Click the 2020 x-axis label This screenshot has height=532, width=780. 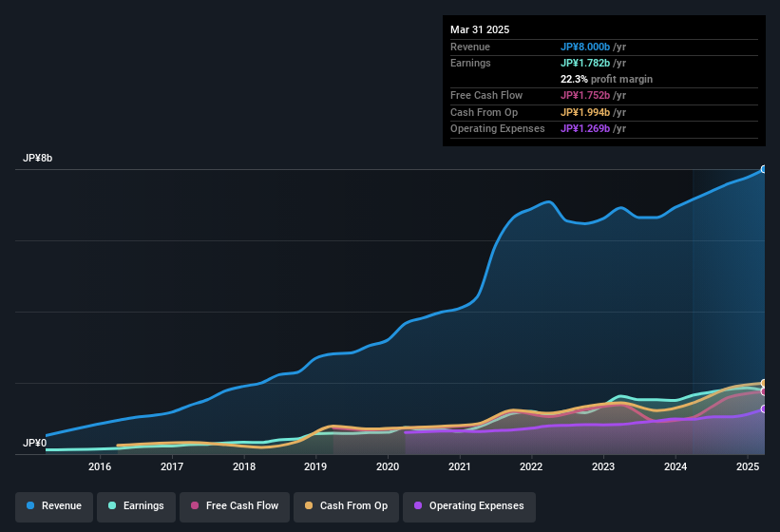click(x=388, y=466)
